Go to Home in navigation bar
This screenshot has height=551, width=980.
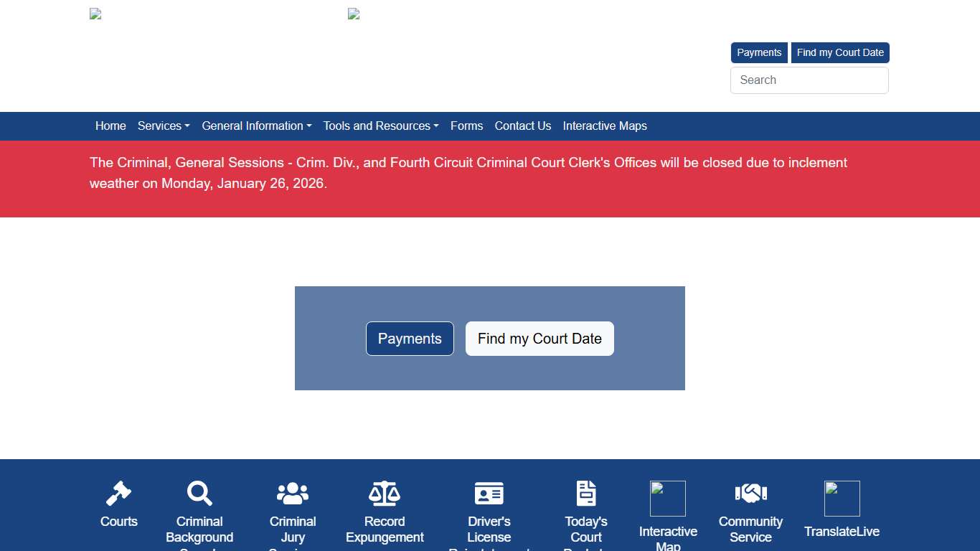pyautogui.click(x=110, y=126)
